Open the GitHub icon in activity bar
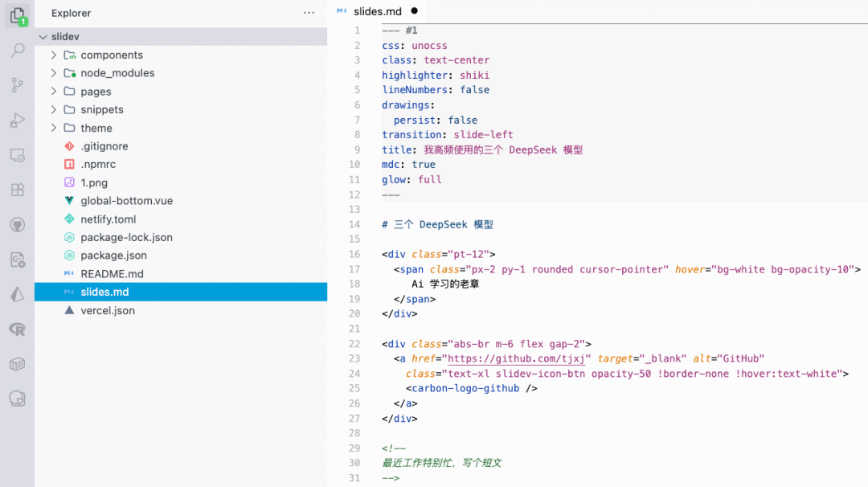This screenshot has width=868, height=487. pos(18,225)
